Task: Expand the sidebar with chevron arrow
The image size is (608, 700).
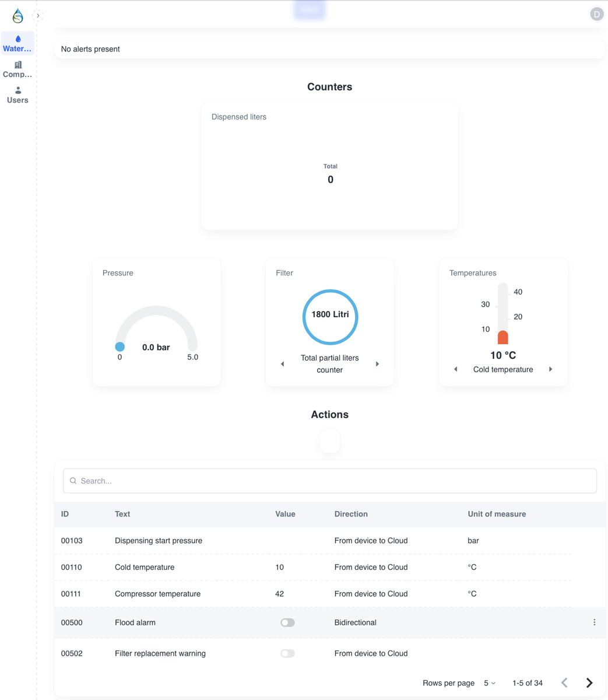Action: (x=38, y=16)
